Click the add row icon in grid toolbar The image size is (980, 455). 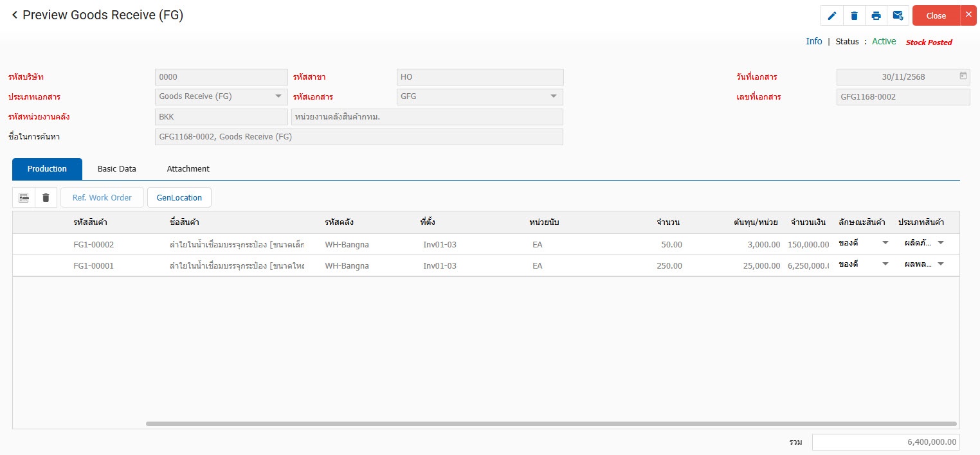point(24,198)
